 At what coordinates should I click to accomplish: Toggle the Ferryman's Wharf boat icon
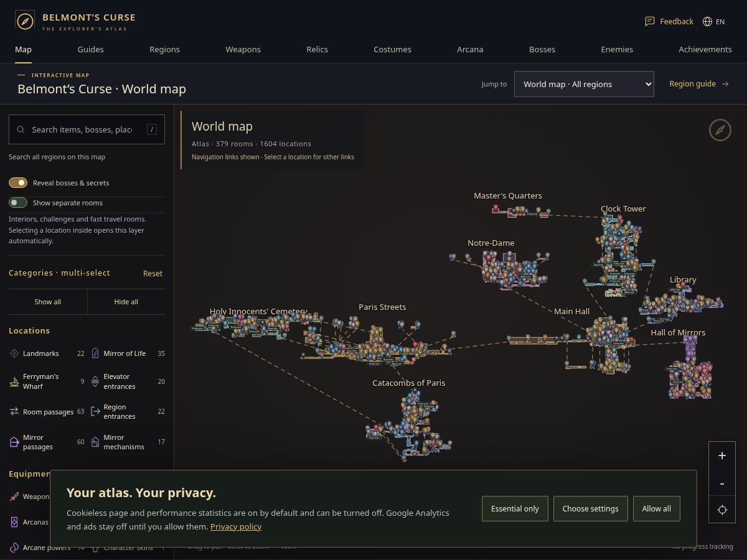tap(14, 381)
